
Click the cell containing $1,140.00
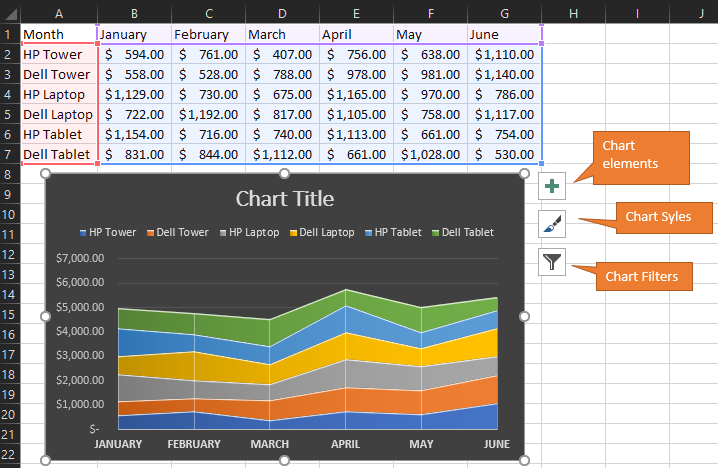(x=505, y=74)
